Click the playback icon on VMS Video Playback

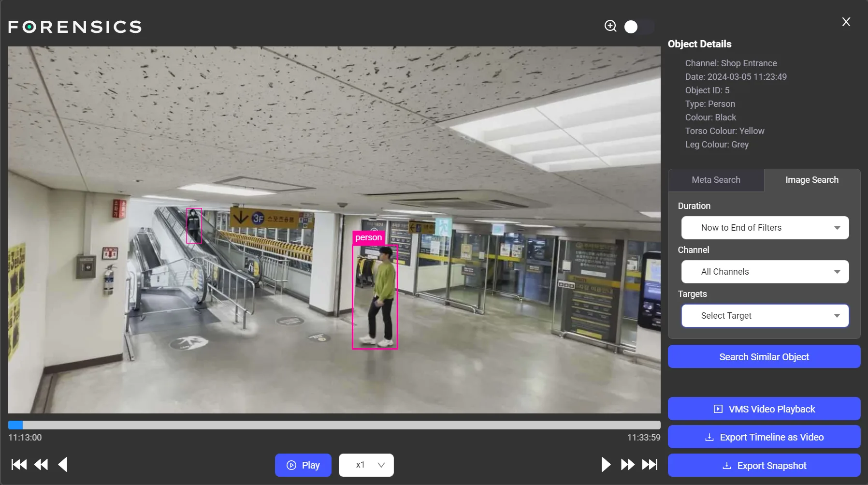click(718, 409)
